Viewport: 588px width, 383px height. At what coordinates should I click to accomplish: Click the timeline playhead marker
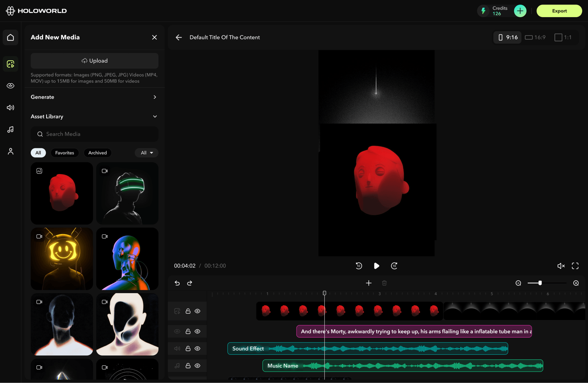[324, 293]
